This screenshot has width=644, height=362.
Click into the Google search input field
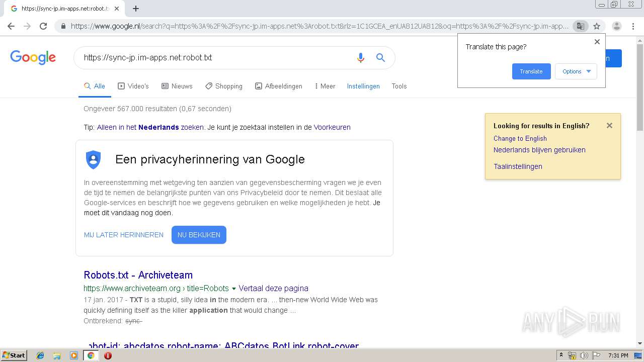(216, 58)
